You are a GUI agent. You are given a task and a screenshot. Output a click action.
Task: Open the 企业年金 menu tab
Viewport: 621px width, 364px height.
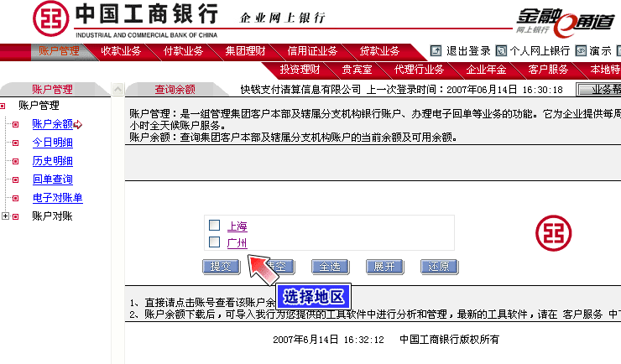[x=487, y=70]
